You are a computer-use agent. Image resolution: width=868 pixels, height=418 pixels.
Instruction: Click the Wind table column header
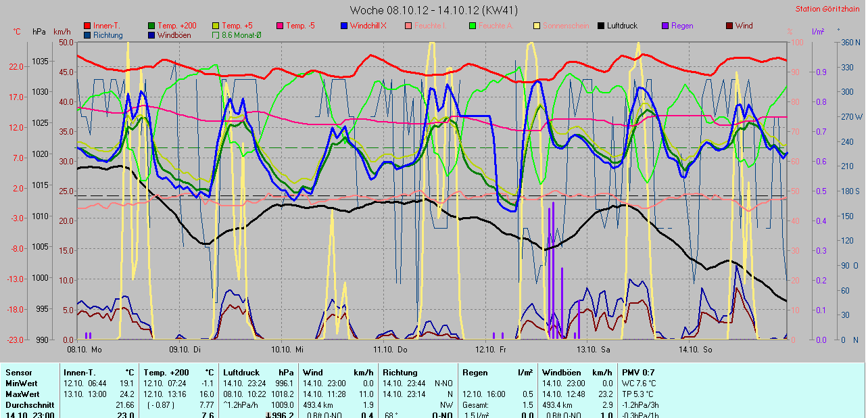313,373
